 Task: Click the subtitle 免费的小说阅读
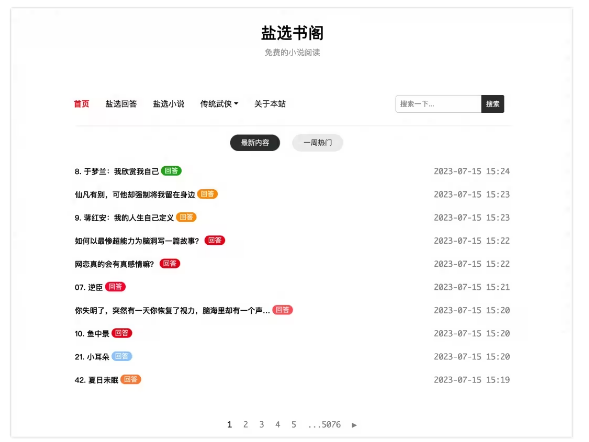292,53
